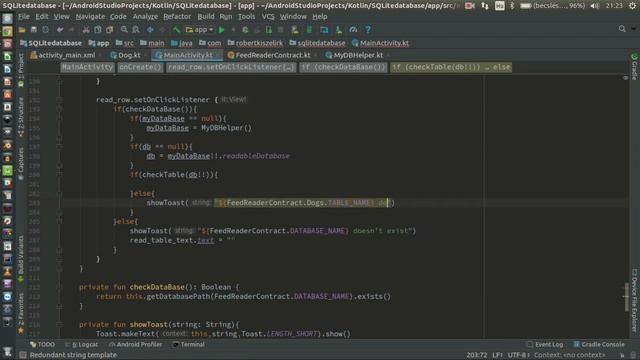Click the Help question mark icon
640x360 pixels.
[368, 30]
